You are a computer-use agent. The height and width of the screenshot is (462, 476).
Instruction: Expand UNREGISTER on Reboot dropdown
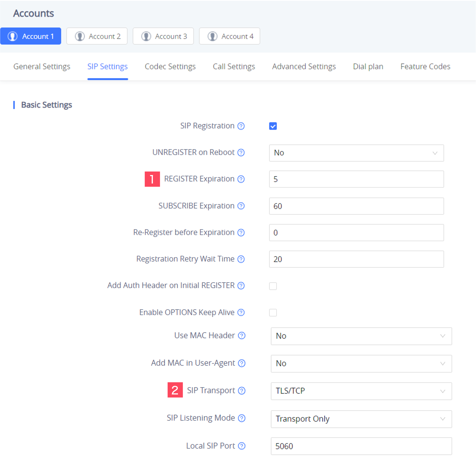pos(356,153)
